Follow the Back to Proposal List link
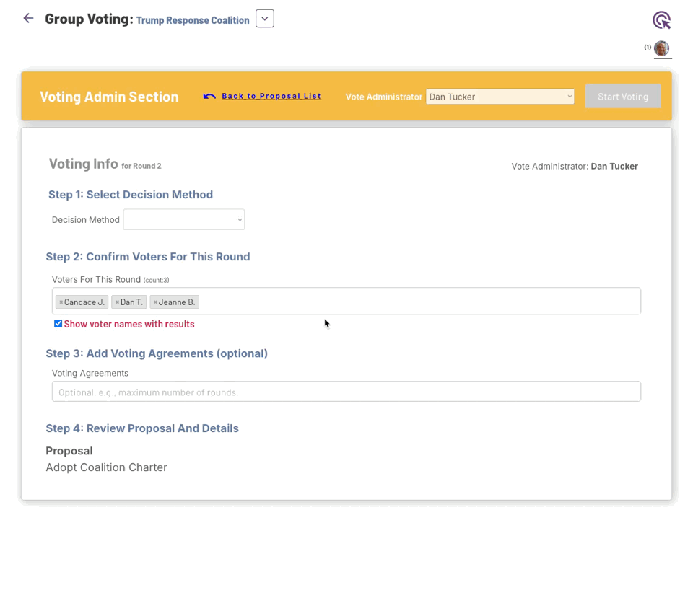Viewport: 693px width, 616px height. coord(271,96)
